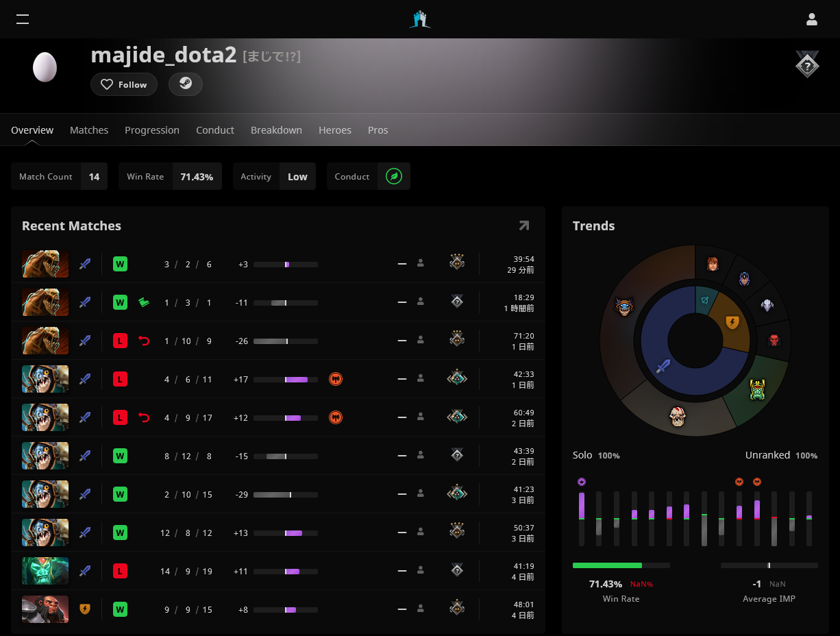Image resolution: width=840 pixels, height=636 pixels.
Task: Click the 71:20 match duration
Action: pos(524,336)
